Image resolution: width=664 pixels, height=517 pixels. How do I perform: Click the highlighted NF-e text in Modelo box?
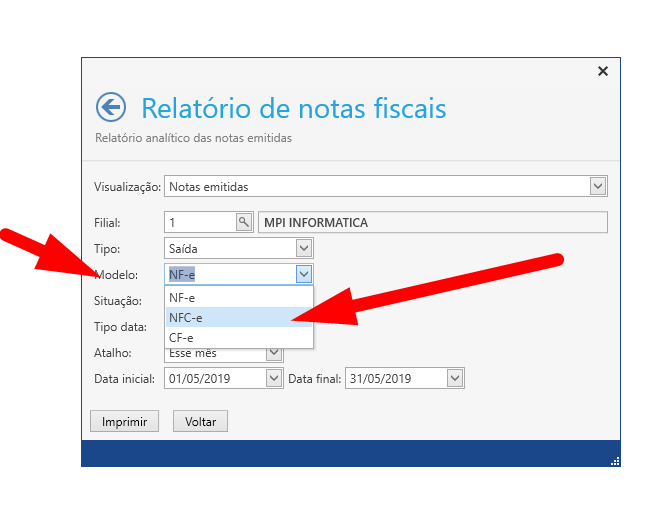pyautogui.click(x=182, y=274)
